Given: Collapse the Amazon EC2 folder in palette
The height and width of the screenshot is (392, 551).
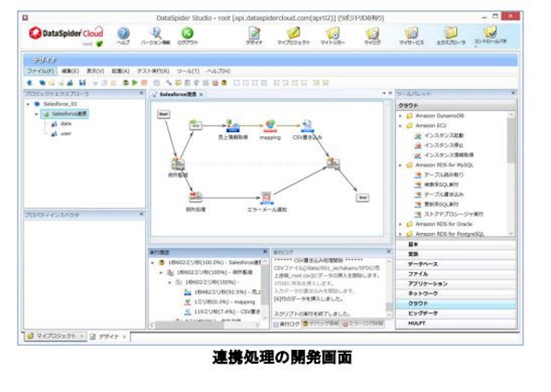Looking at the screenshot, I should point(400,126).
